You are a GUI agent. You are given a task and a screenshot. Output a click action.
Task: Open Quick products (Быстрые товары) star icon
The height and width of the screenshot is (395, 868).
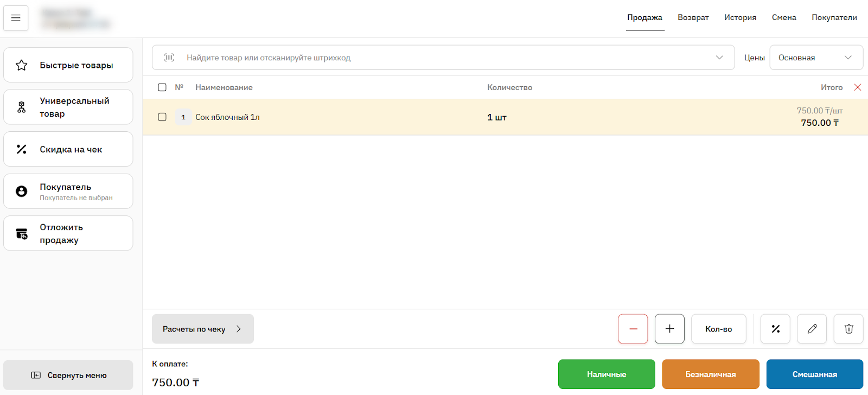[22, 65]
